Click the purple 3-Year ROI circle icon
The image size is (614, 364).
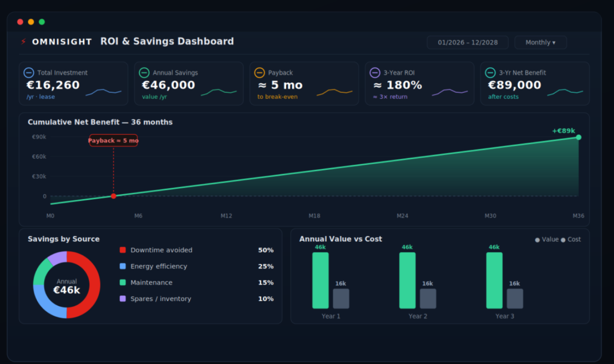375,73
